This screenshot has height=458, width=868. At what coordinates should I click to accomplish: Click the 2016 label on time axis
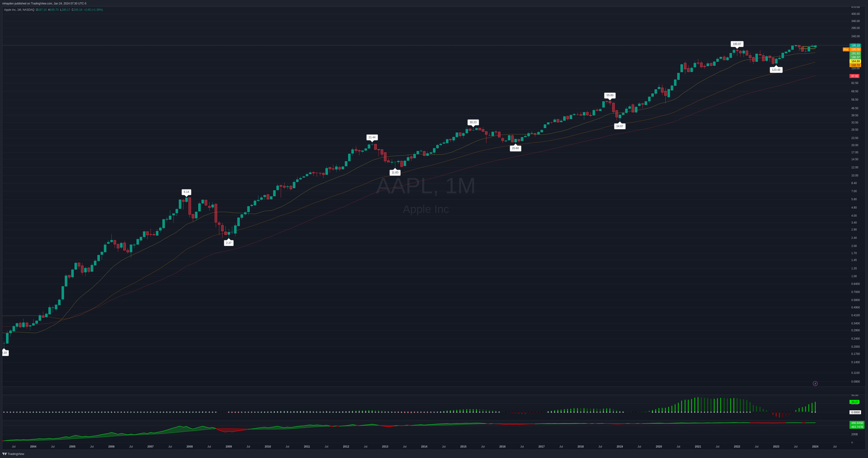502,446
